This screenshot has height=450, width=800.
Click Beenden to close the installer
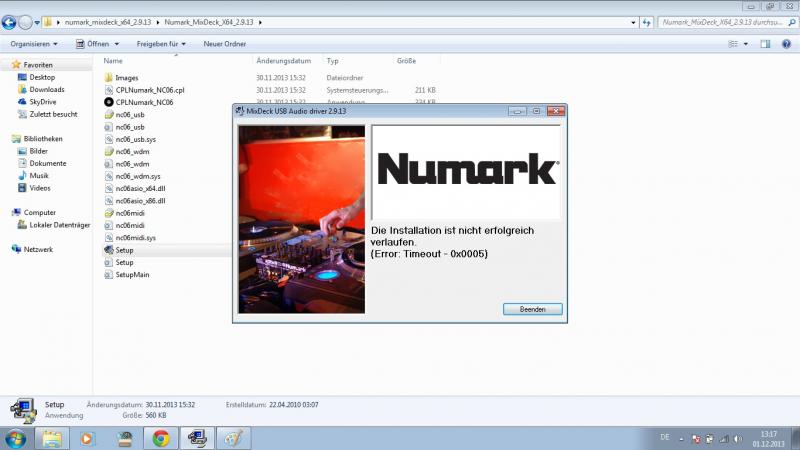tap(532, 309)
